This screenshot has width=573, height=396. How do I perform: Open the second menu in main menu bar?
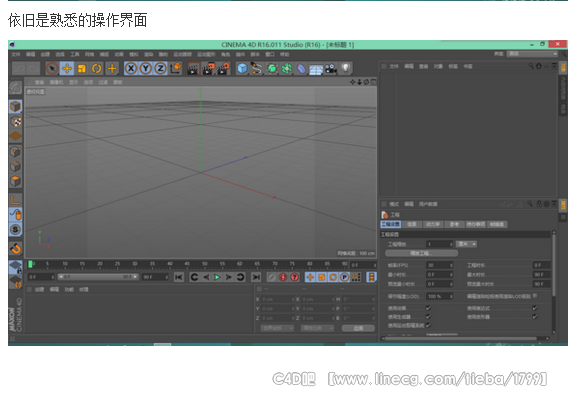click(x=30, y=54)
